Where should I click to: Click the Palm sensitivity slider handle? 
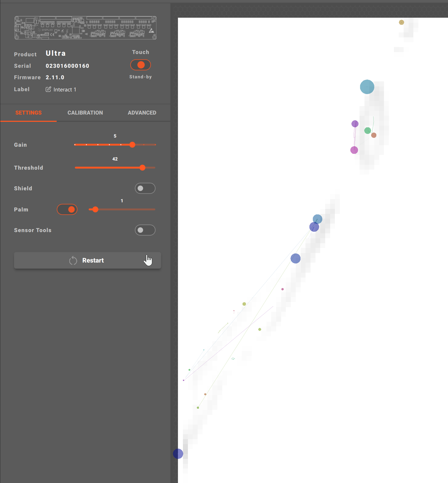click(95, 210)
